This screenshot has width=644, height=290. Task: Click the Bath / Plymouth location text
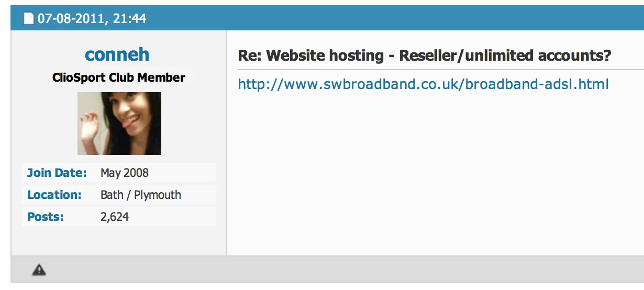click(141, 195)
